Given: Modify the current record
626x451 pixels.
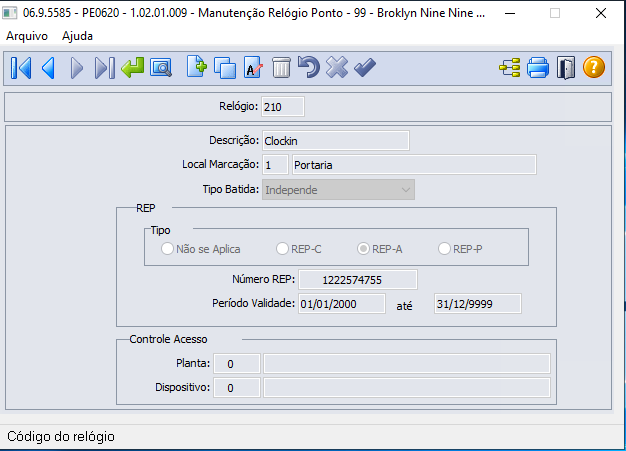Looking at the screenshot, I should tap(253, 67).
